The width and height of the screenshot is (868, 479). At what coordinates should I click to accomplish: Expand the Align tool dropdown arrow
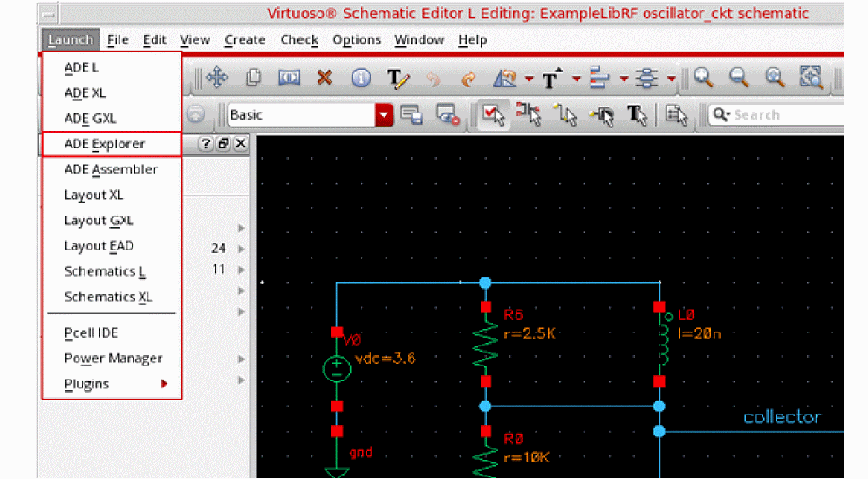[x=624, y=79]
